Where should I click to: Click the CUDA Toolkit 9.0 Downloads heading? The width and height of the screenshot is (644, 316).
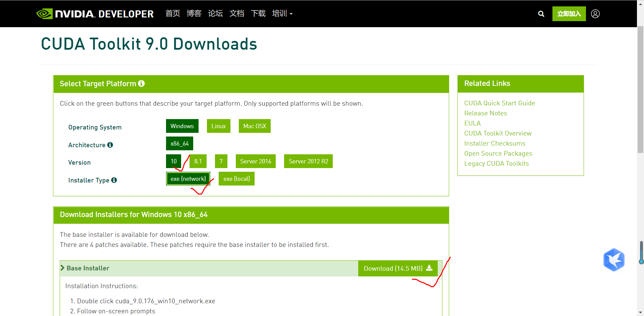pyautogui.click(x=149, y=44)
